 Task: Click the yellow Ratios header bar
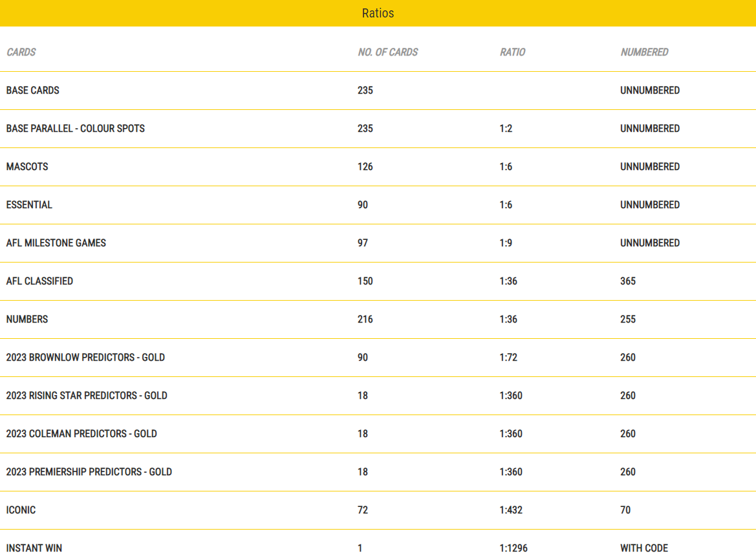(378, 13)
